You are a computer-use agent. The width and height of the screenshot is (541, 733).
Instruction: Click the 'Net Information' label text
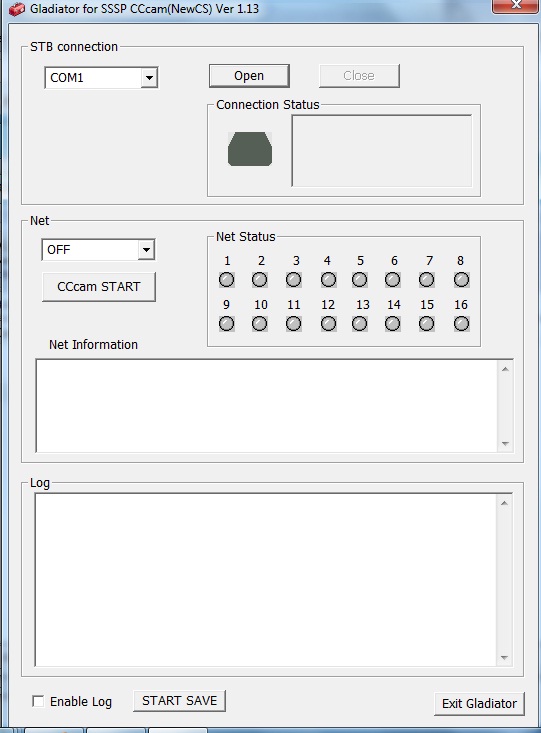coord(94,345)
